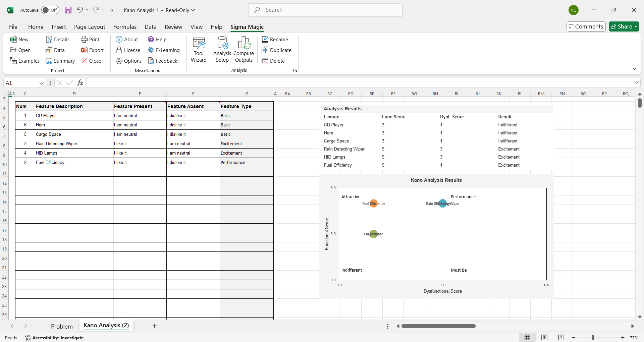Switch to Page Layout view in status bar
Screen dimensions: 644x342
544,338
